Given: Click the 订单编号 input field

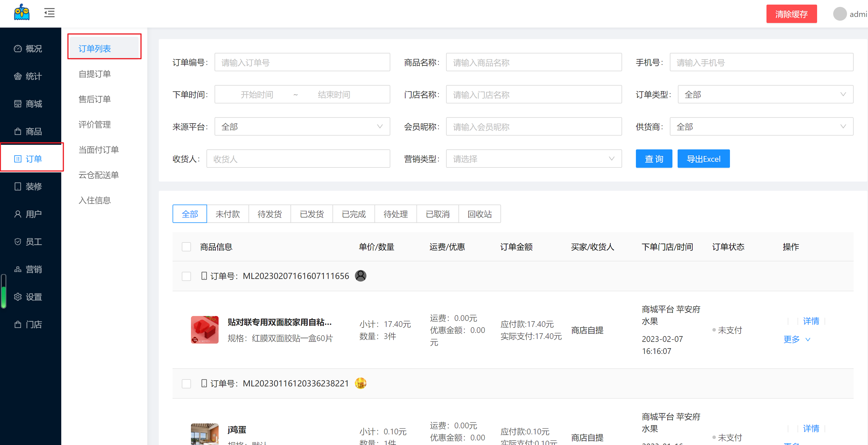Looking at the screenshot, I should 302,62.
